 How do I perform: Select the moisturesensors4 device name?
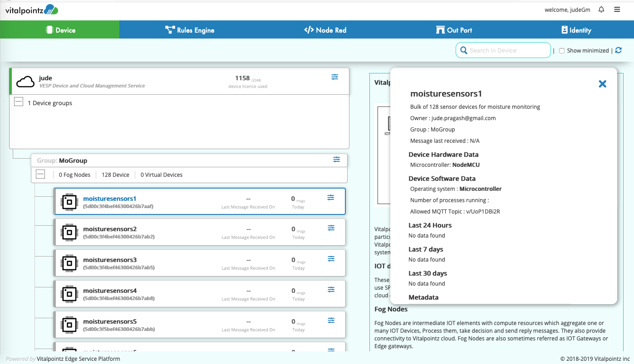pyautogui.click(x=110, y=291)
